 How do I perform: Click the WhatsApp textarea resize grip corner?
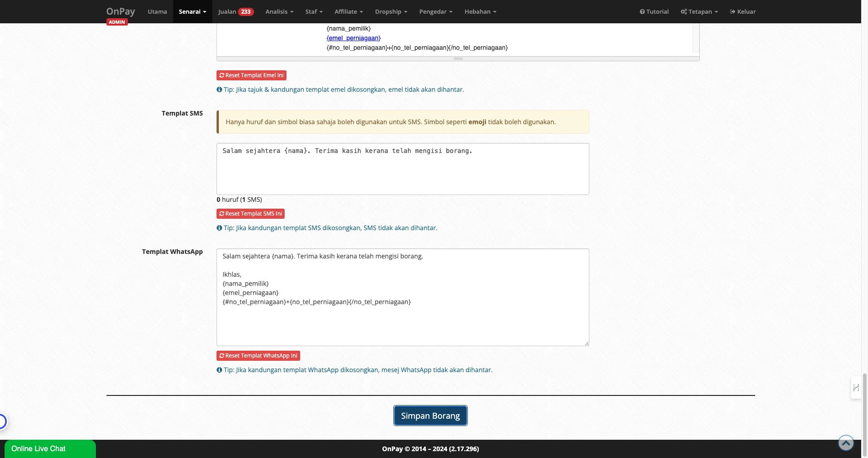click(587, 343)
